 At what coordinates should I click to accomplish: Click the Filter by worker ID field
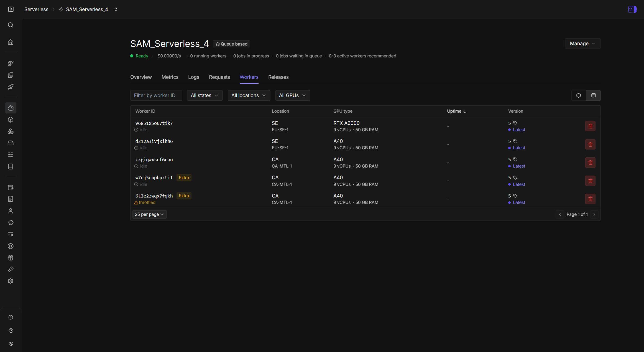pyautogui.click(x=156, y=95)
